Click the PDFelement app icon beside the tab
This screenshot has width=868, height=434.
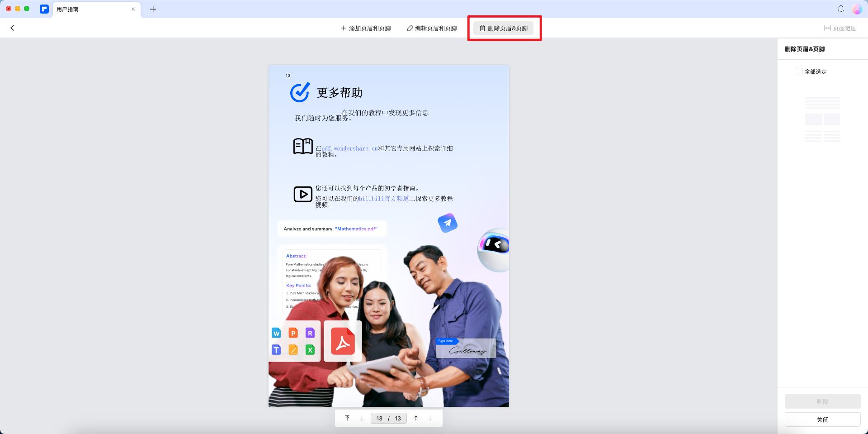(x=44, y=9)
